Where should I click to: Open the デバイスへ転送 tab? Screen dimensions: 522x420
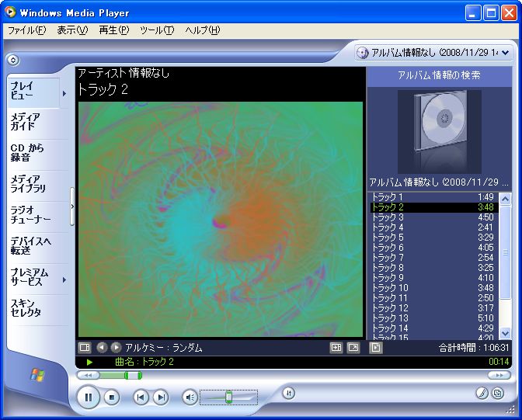37,246
